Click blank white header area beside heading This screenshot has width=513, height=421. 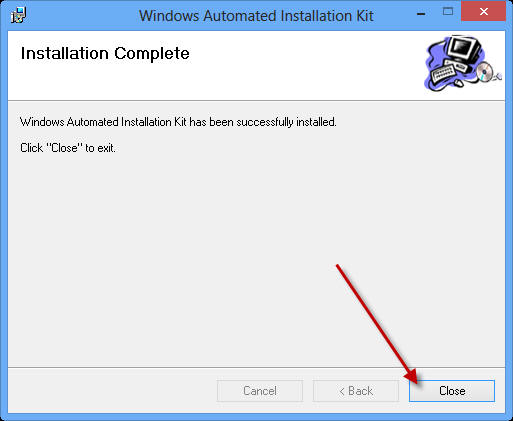(x=300, y=67)
